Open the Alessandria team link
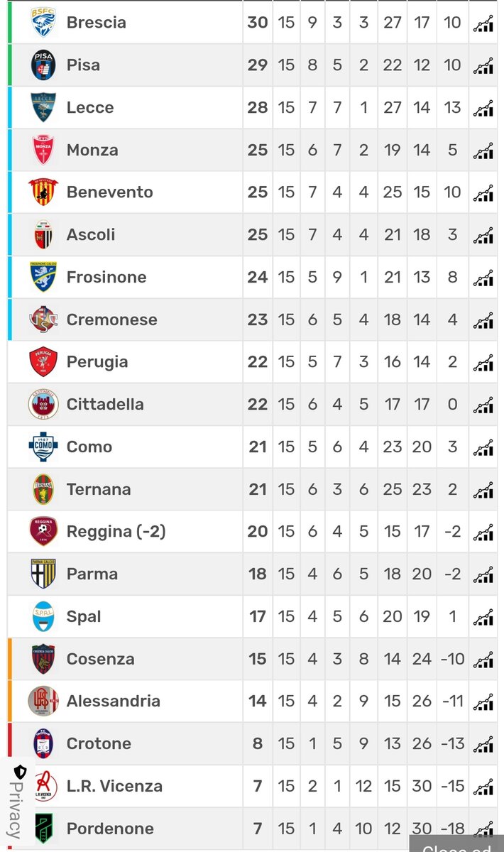504x852 pixels. [114, 701]
